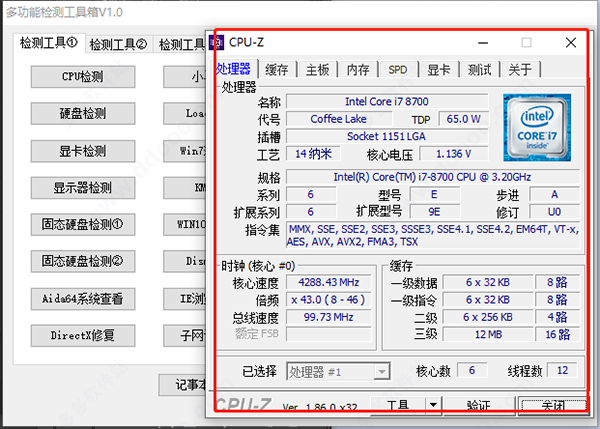Viewport: 600px width, 429px height.
Task: Click the Intel Core i7 8700 name field
Action: [387, 101]
